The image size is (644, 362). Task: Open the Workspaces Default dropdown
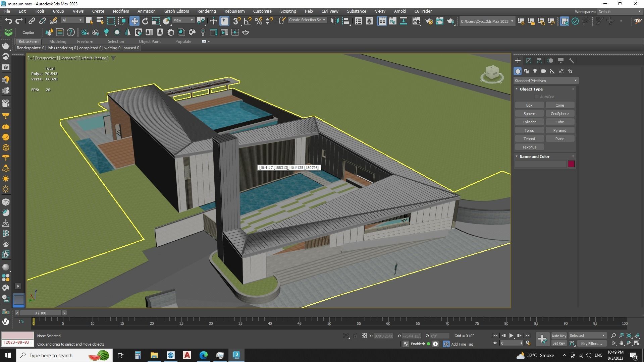[x=619, y=12]
